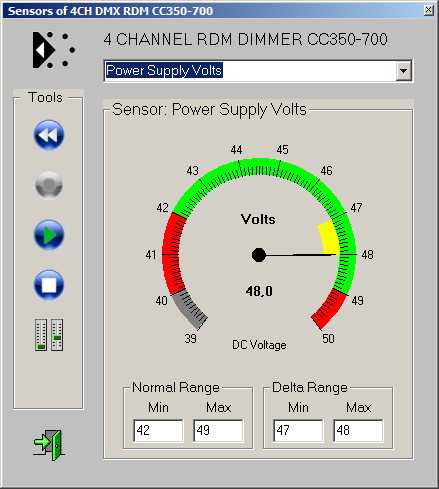Click the green exit door icon
This screenshot has height=489, width=439.
48,445
